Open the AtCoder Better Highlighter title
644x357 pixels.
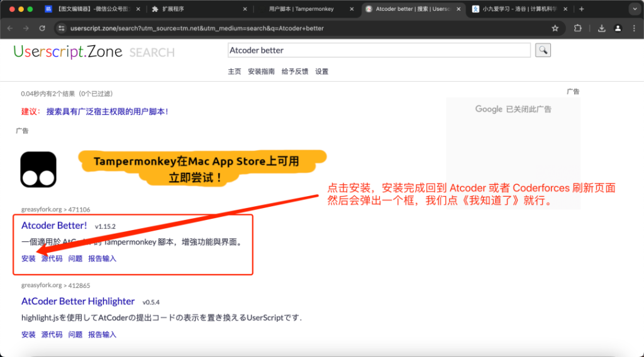coord(78,301)
